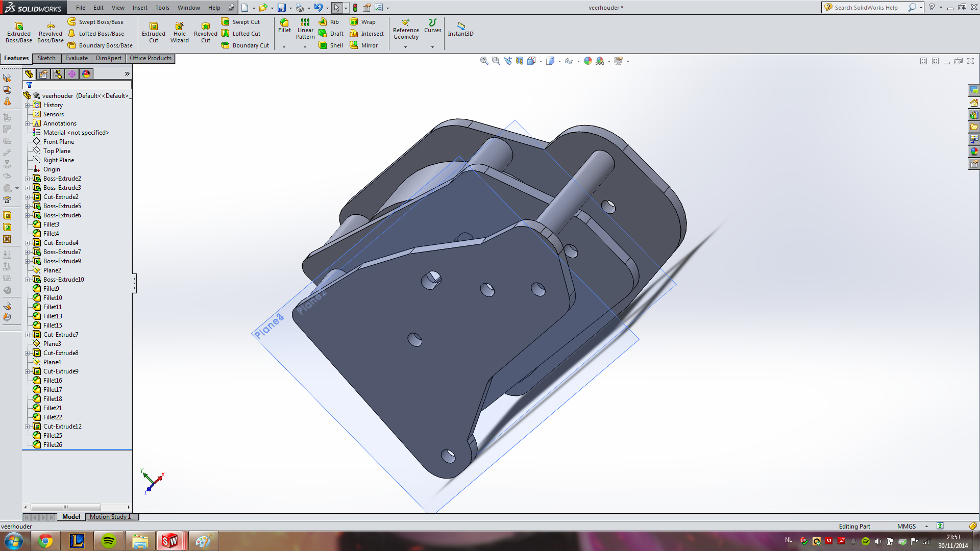Click Zoom to Fit icon
This screenshot has height=551, width=980.
click(x=484, y=61)
